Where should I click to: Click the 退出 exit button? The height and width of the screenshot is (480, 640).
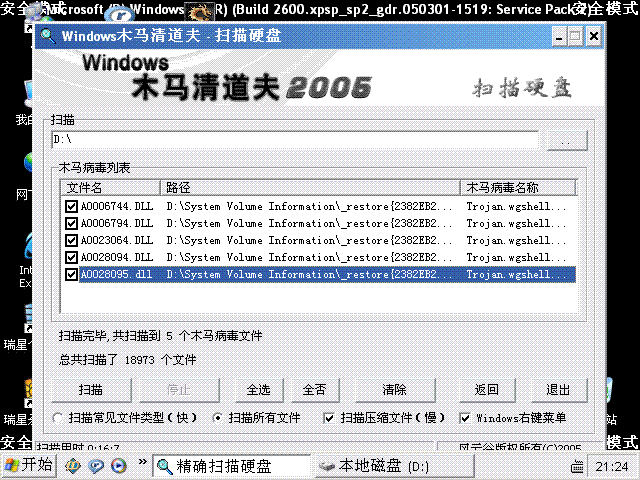[x=559, y=390]
